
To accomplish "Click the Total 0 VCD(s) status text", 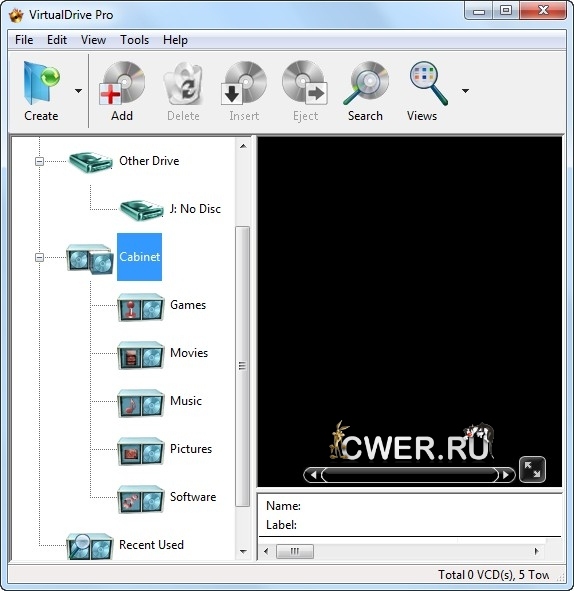I will coord(493,575).
